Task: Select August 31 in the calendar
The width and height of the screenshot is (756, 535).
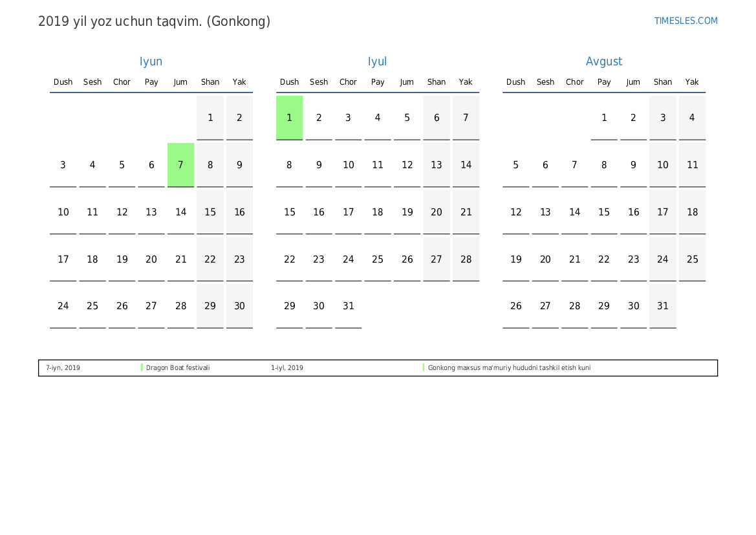Action: tap(662, 306)
